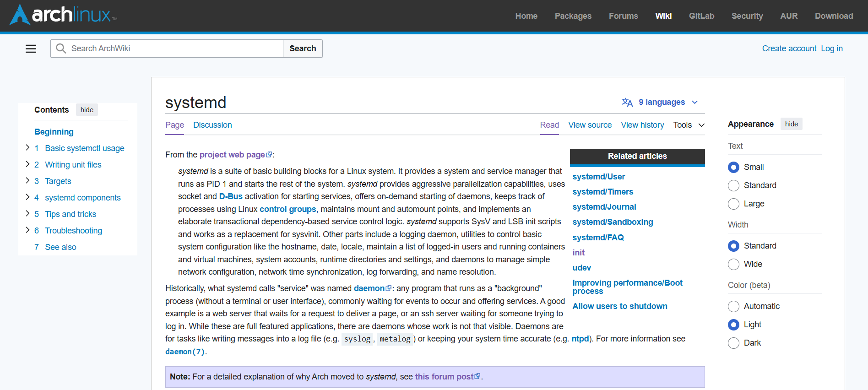Click the search magnifier icon
Screen dimensions: 868x390
[61, 49]
